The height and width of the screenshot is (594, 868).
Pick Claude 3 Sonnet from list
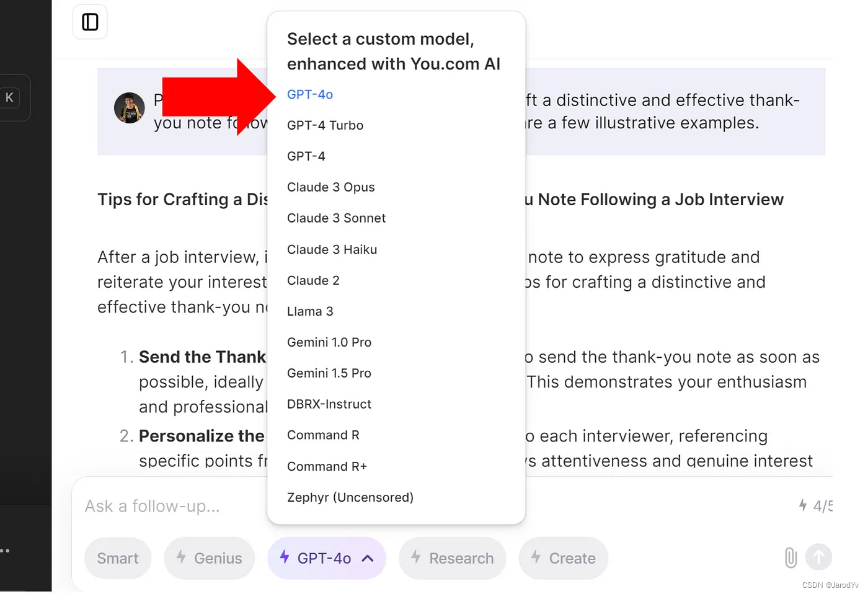(x=336, y=218)
